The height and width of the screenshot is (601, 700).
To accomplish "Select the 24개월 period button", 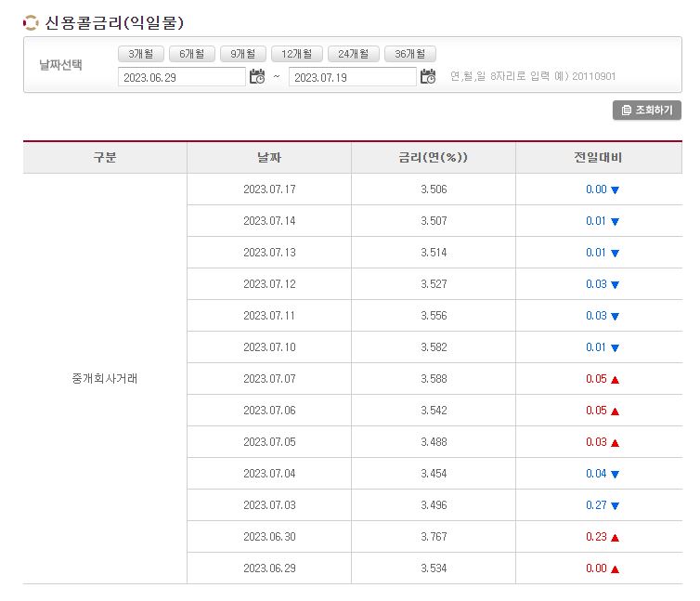I will [354, 54].
